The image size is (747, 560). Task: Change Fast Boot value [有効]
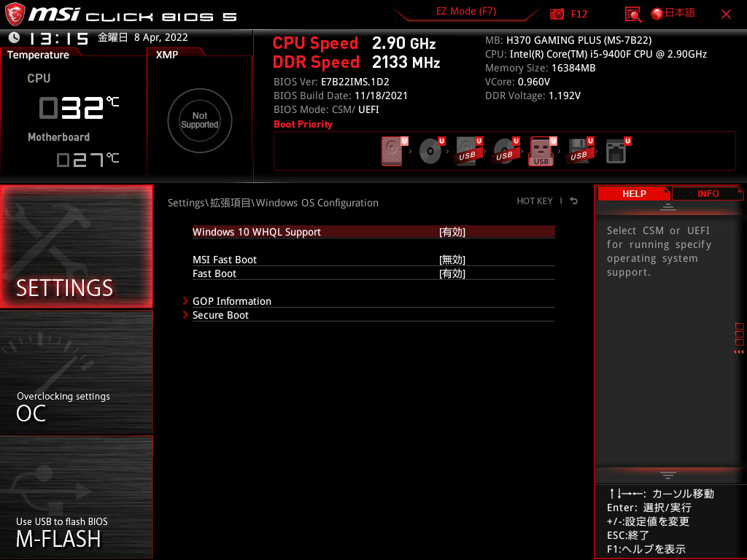[452, 273]
